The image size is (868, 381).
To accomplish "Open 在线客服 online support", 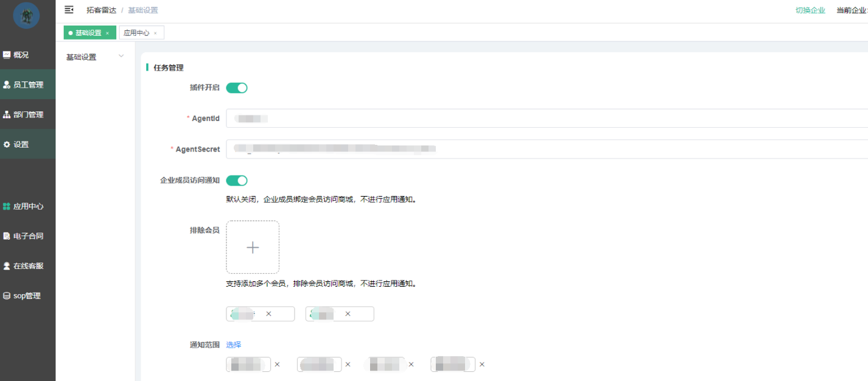I will point(28,266).
